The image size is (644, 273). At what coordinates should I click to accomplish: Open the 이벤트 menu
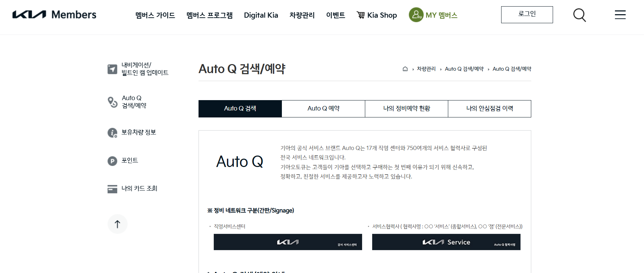pyautogui.click(x=335, y=15)
